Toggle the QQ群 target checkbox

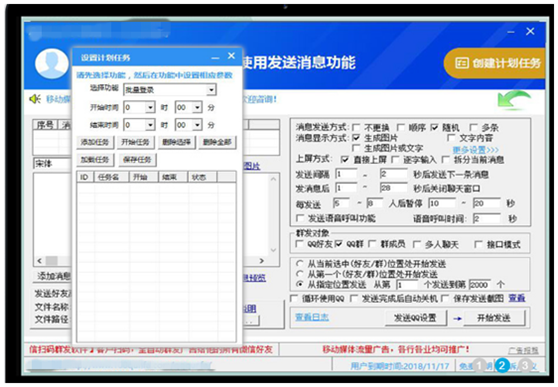coord(338,244)
